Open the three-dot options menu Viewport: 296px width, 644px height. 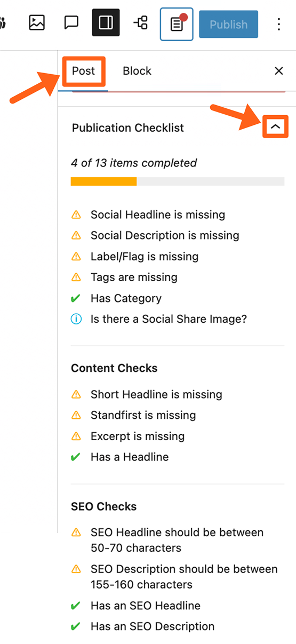[278, 23]
